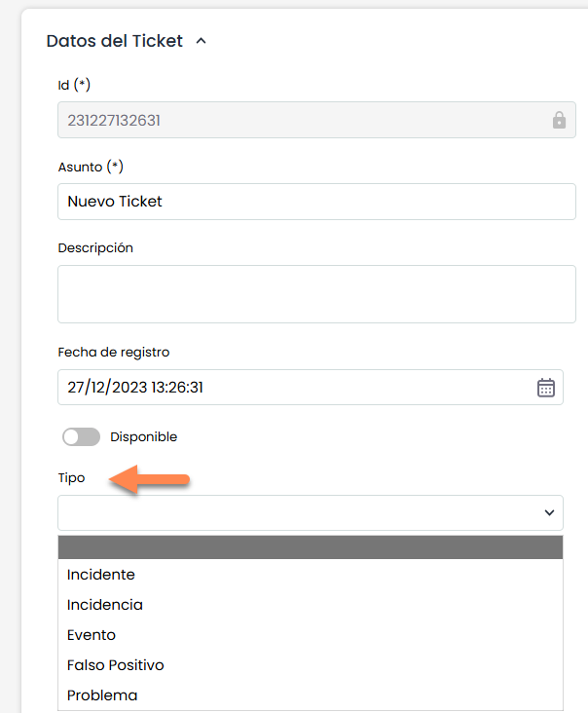Pick Falso Positivo option

click(116, 665)
